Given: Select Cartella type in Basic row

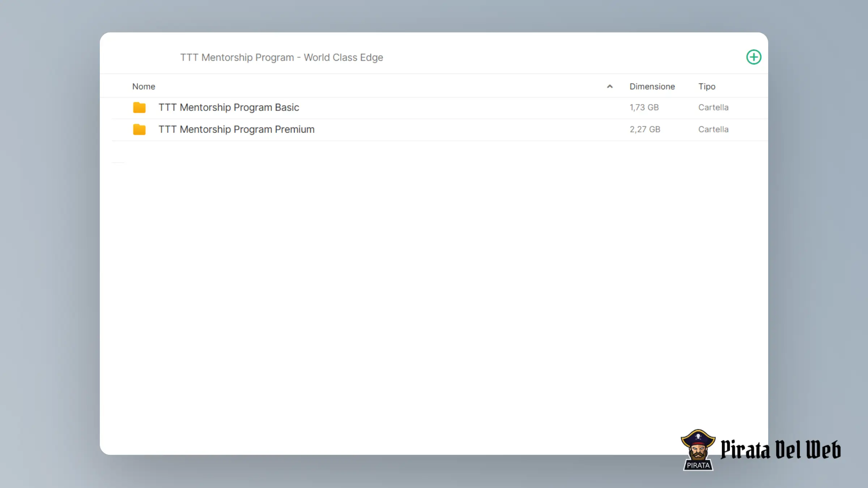Looking at the screenshot, I should tap(713, 108).
